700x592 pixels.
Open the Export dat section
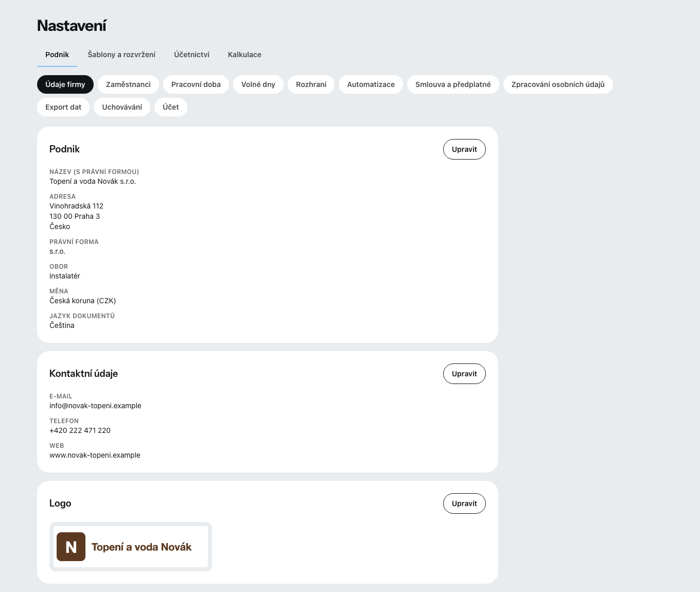coord(63,107)
